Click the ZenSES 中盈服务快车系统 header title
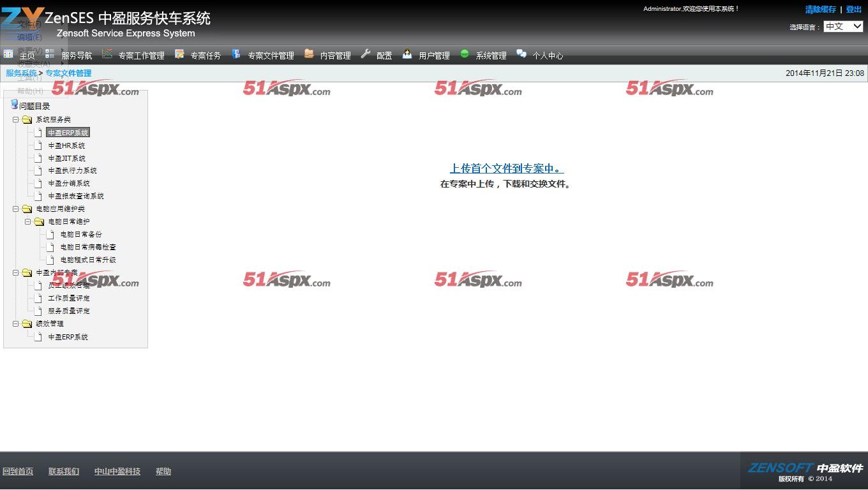Image resolution: width=868 pixels, height=490 pixels. click(x=128, y=18)
